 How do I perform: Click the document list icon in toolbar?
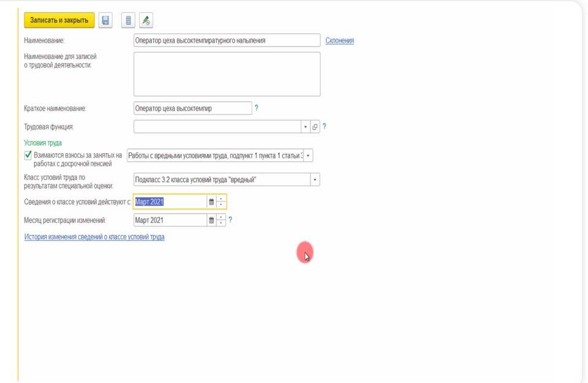(x=128, y=20)
